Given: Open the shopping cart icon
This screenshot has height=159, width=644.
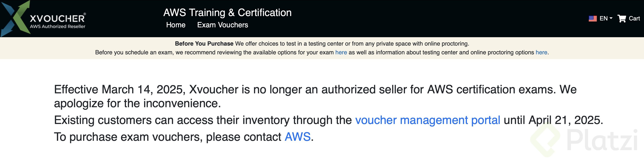Looking at the screenshot, I should click(622, 18).
